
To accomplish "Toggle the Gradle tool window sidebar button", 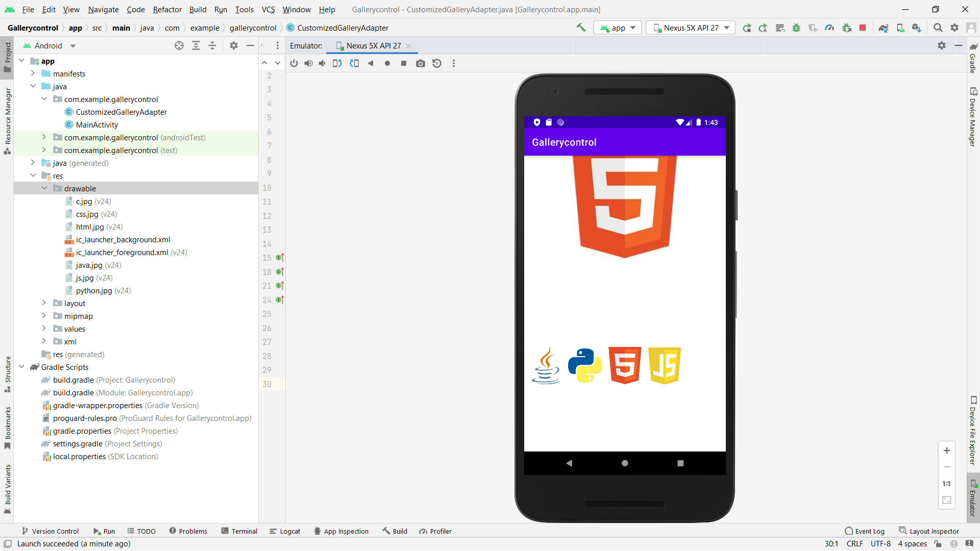I will coord(973,58).
